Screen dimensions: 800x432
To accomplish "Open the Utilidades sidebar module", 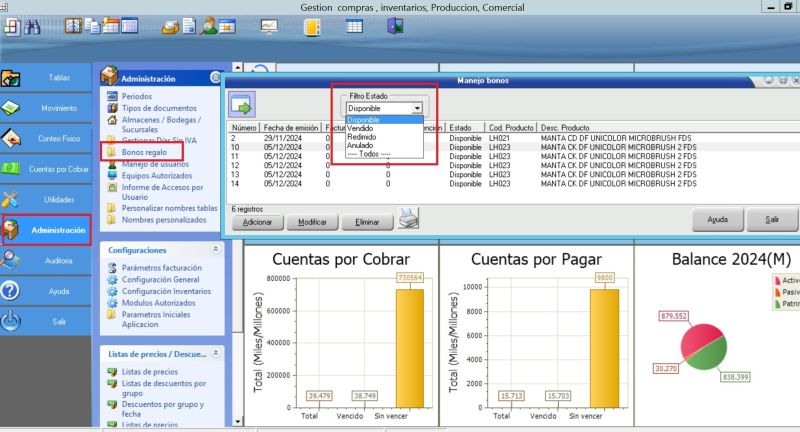I will point(46,199).
